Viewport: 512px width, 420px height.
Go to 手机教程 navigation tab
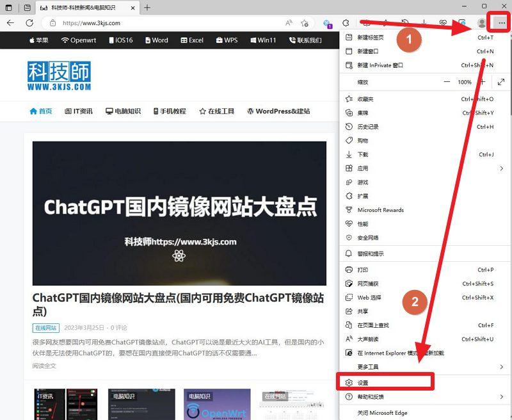170,111
